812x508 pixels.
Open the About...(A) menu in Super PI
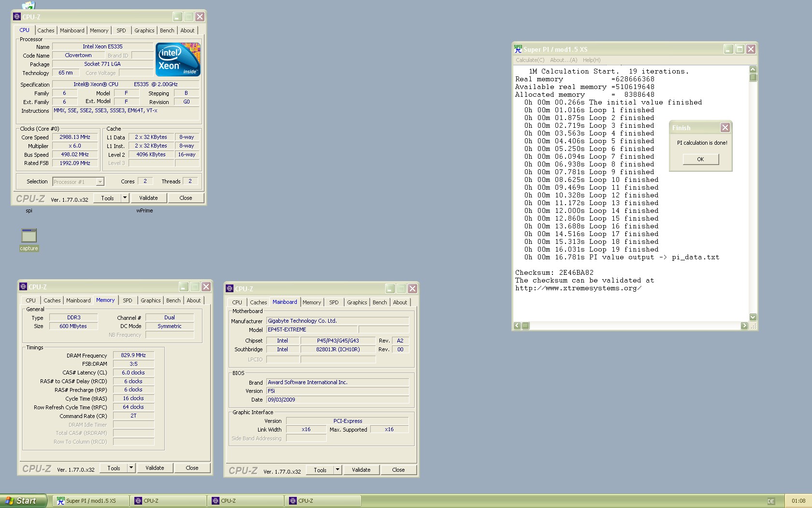pos(564,60)
